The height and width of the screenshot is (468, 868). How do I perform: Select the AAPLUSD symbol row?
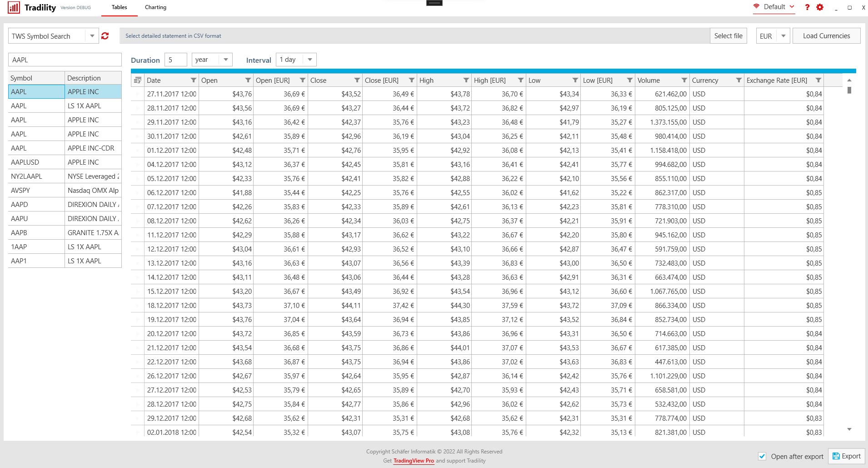[x=65, y=162]
